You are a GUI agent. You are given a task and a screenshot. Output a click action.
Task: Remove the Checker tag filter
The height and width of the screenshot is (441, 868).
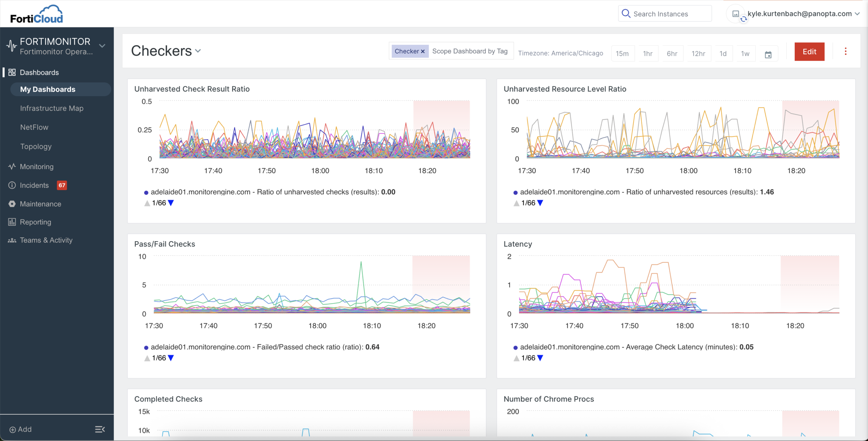[x=422, y=51]
